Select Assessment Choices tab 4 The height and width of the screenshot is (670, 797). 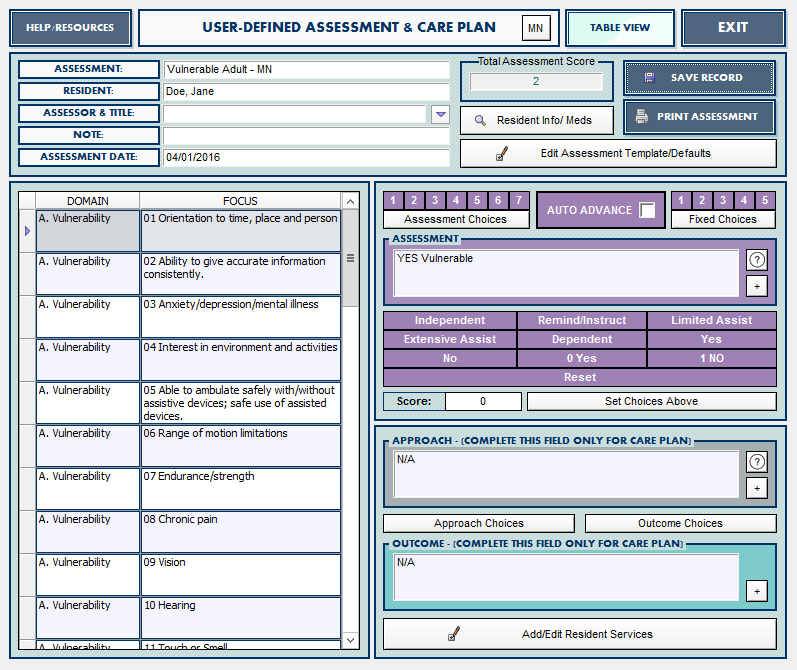456,200
